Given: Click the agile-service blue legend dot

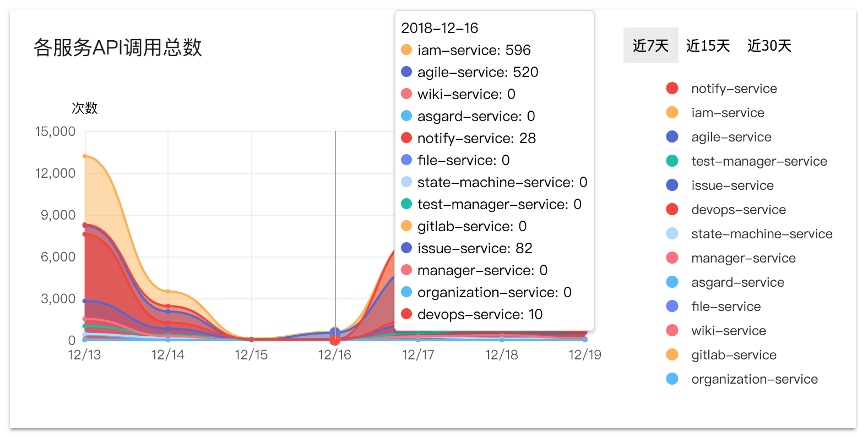Looking at the screenshot, I should 672,137.
